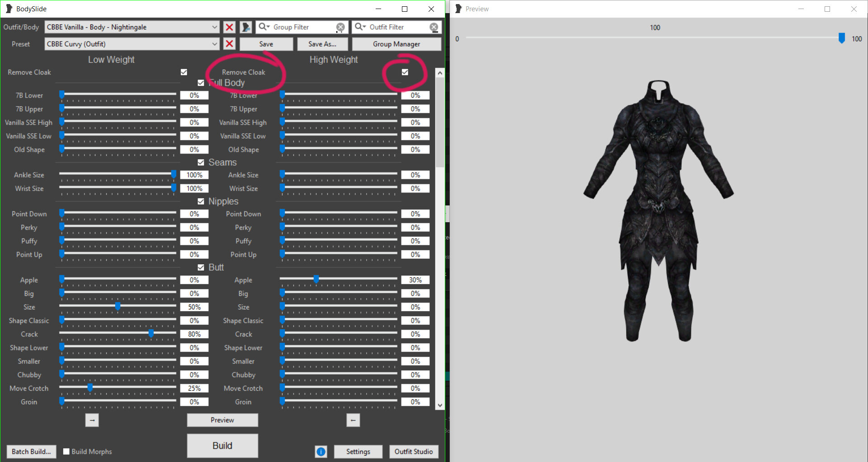Adjust the Low Weight Wrist Size slider

click(x=118, y=188)
